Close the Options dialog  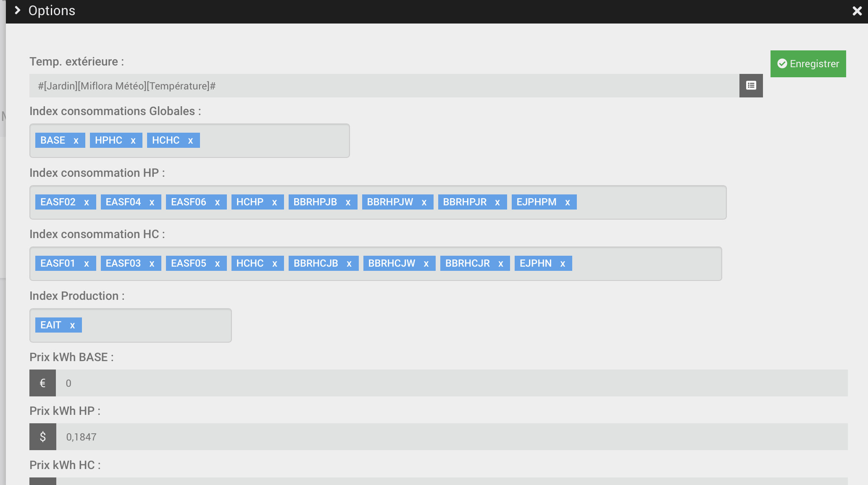[857, 11]
